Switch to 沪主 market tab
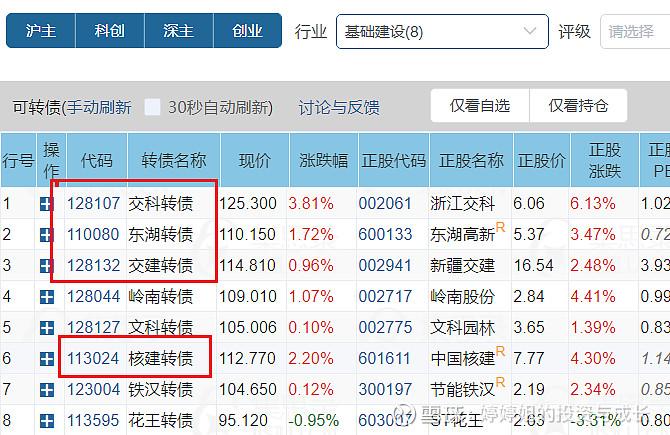Screen dimensions: 670x435 [41, 31]
